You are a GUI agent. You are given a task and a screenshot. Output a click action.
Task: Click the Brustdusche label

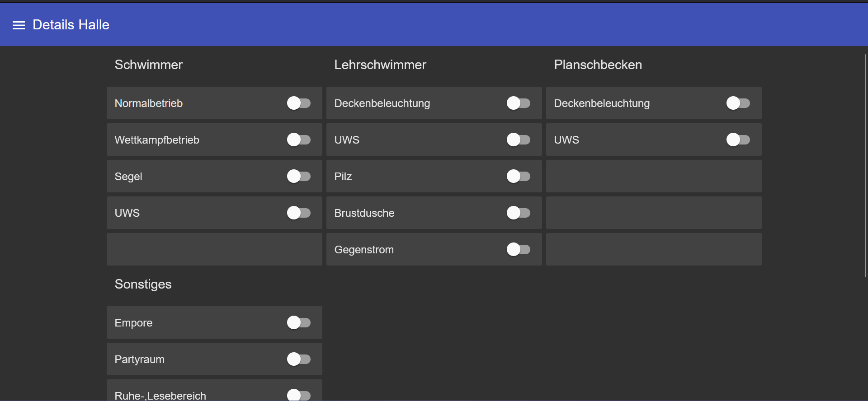point(364,213)
